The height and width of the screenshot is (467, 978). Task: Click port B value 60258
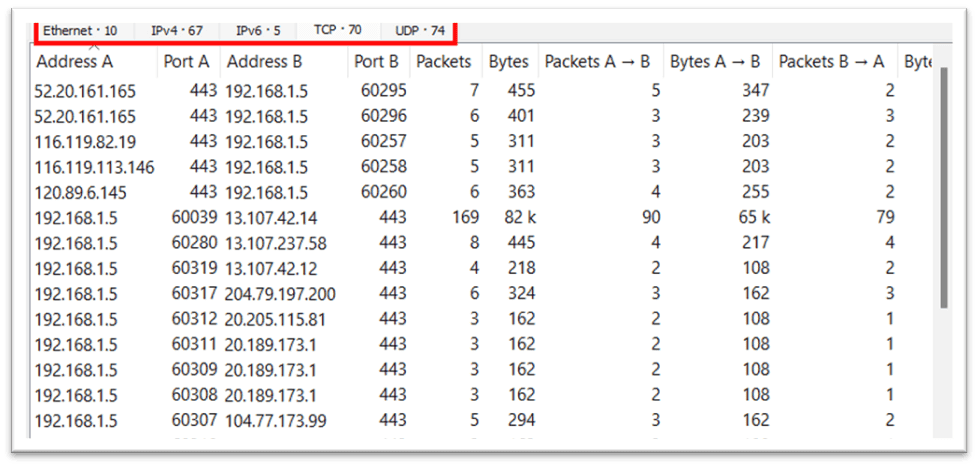click(384, 166)
